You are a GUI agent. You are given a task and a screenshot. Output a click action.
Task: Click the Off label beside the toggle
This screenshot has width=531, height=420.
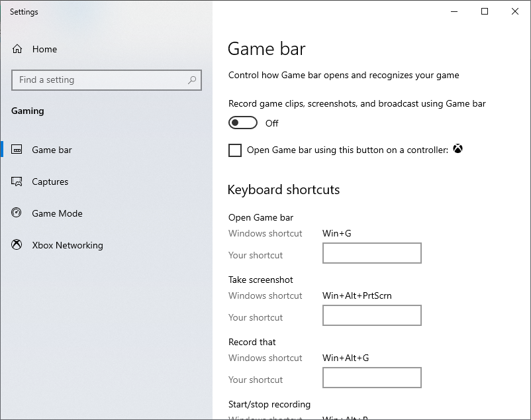(271, 123)
